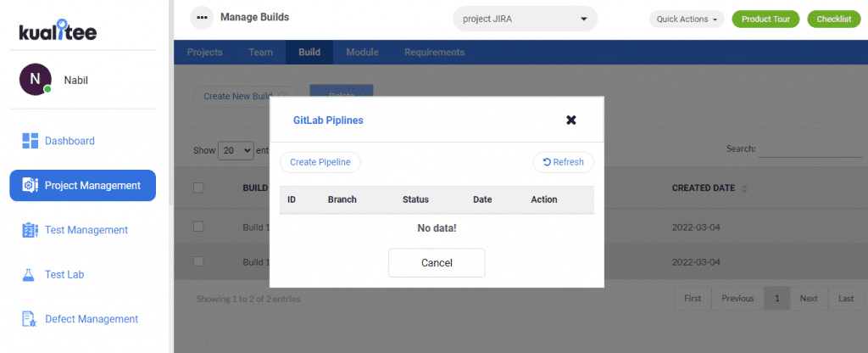The height and width of the screenshot is (353, 868).
Task: Click Nabil's user avatar
Action: point(36,79)
